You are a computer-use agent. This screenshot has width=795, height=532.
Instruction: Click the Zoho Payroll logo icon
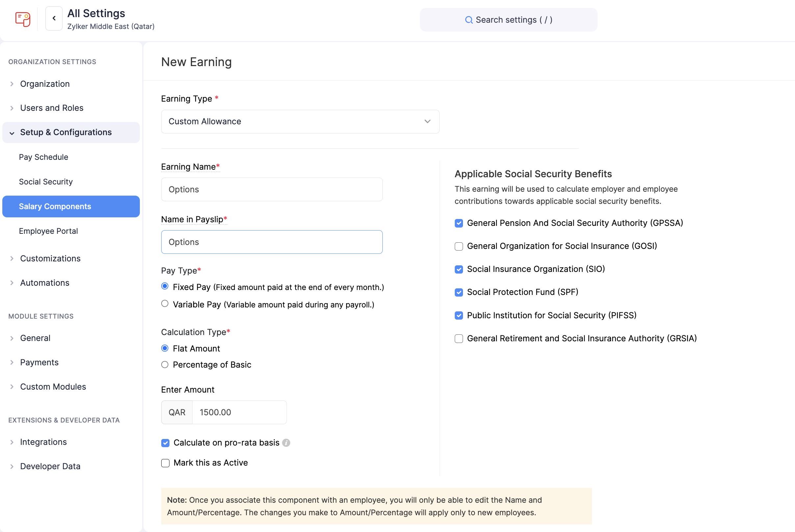23,19
